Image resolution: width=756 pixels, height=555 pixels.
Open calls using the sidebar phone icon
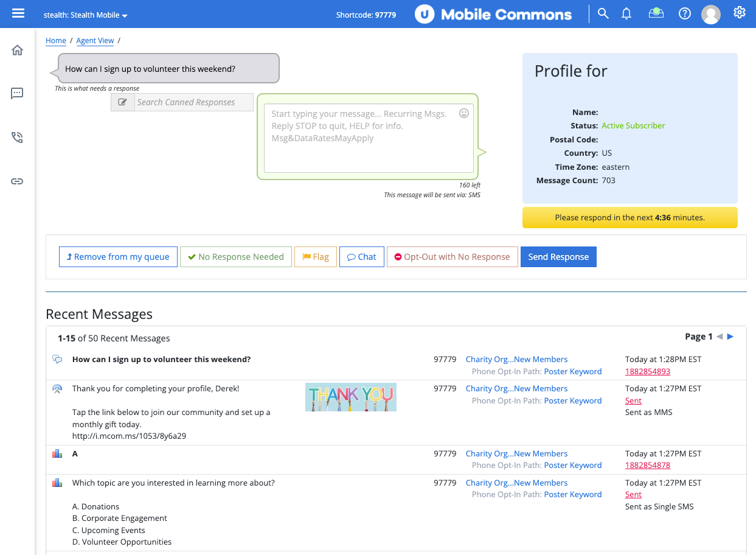tap(16, 137)
